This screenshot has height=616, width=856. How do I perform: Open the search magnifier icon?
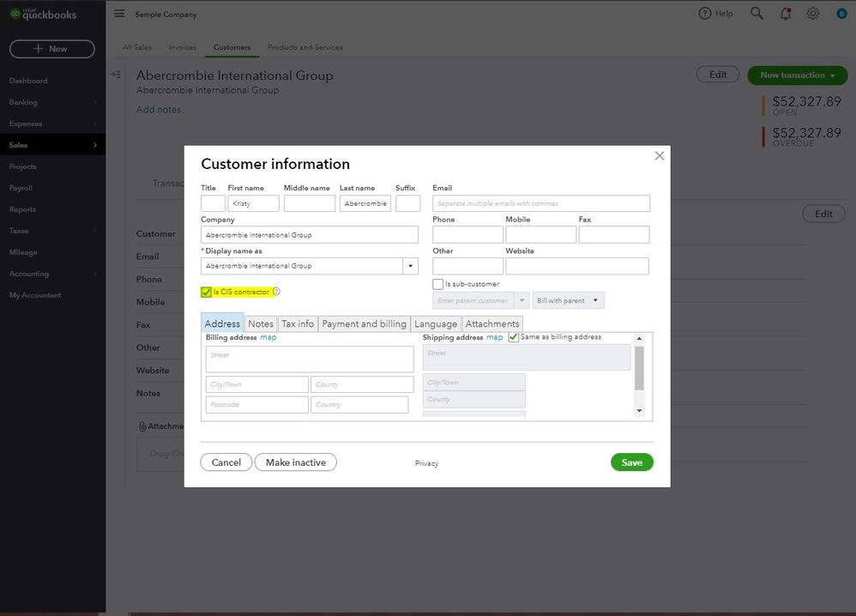click(757, 13)
